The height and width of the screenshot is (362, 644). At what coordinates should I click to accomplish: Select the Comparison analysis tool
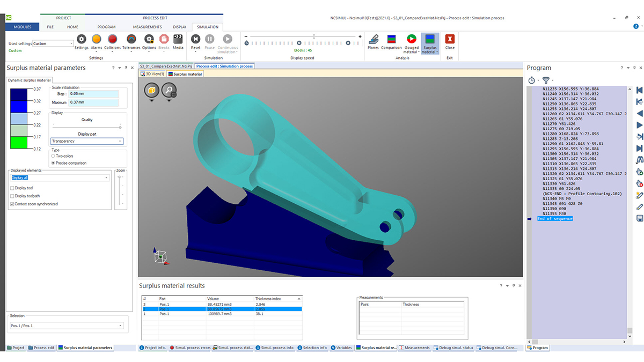coord(391,39)
